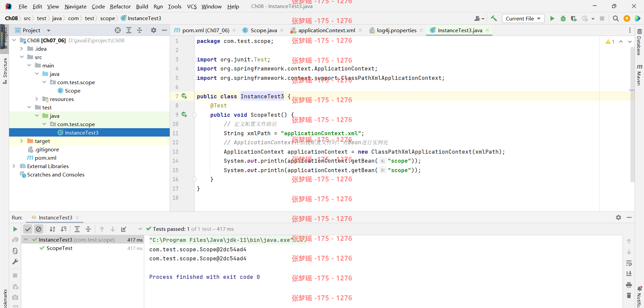This screenshot has width=644, height=308.
Task: Collapse the Ch08 root project node
Action: (14, 40)
